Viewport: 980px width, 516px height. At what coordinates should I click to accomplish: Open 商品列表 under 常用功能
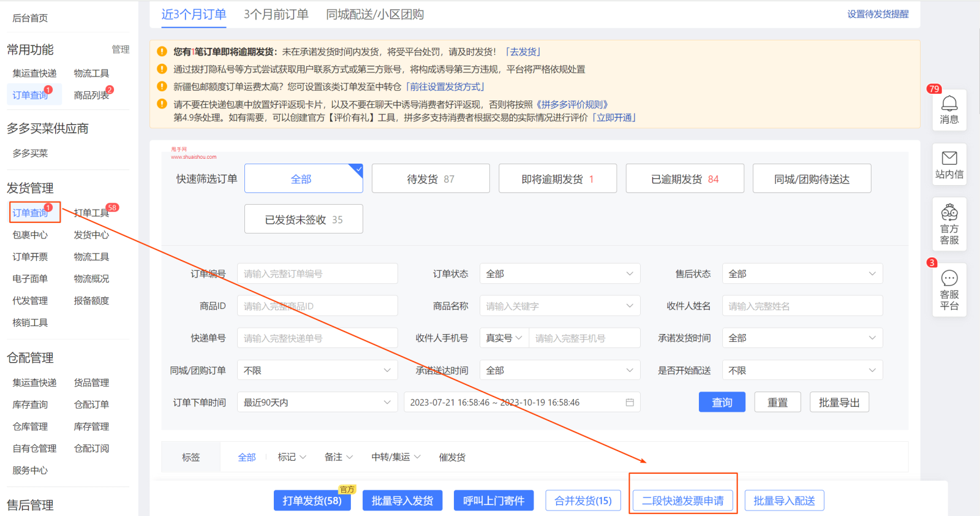click(x=91, y=95)
